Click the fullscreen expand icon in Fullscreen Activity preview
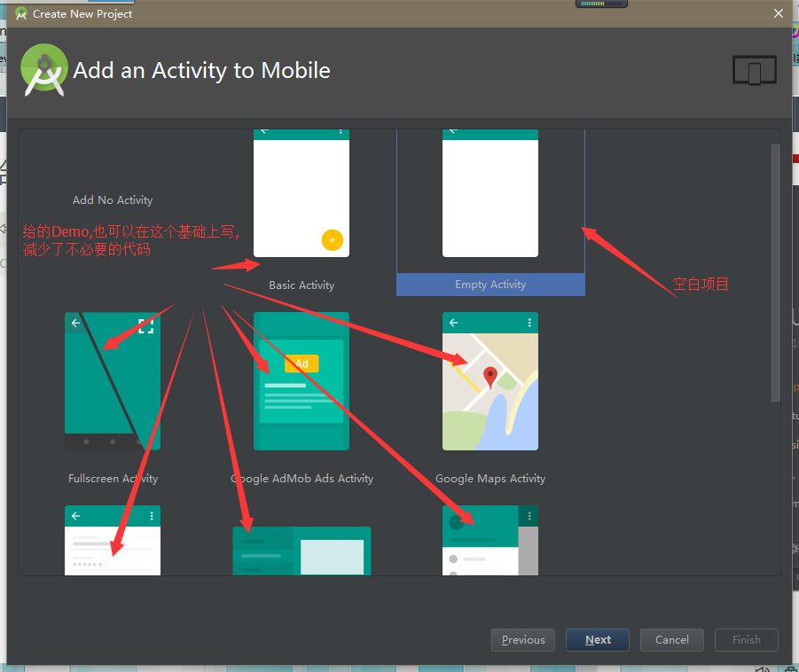 (x=145, y=326)
